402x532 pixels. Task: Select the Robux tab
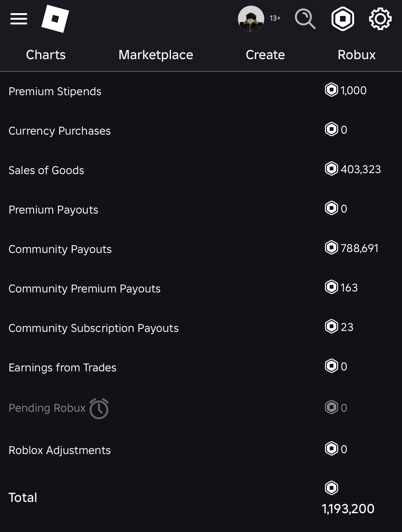click(356, 55)
